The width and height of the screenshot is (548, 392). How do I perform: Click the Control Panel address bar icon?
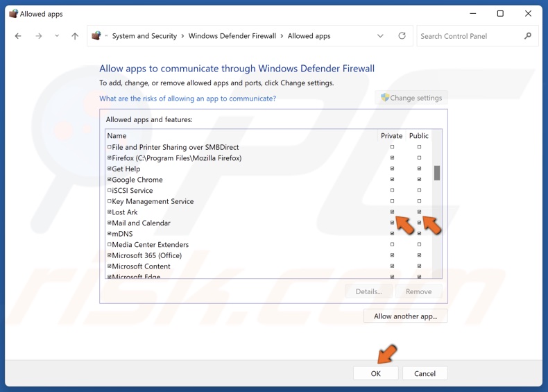point(96,35)
